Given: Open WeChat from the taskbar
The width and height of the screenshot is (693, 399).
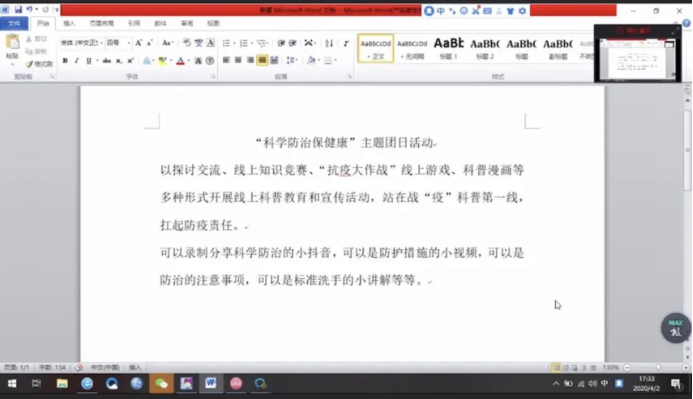Looking at the screenshot, I should pyautogui.click(x=161, y=384).
